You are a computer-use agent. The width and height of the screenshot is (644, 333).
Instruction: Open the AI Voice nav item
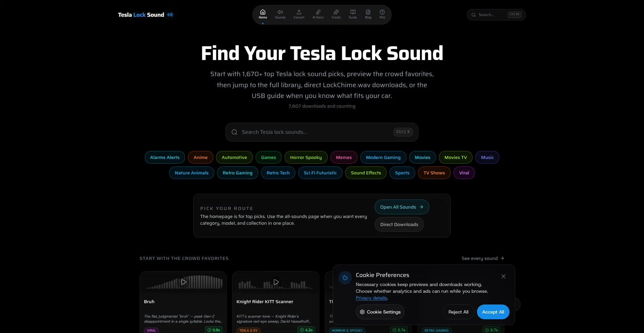point(318,14)
